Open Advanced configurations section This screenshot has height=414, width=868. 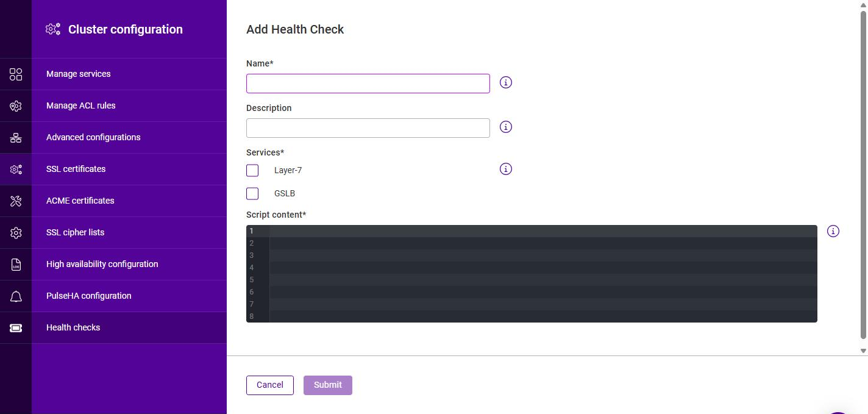(x=129, y=137)
